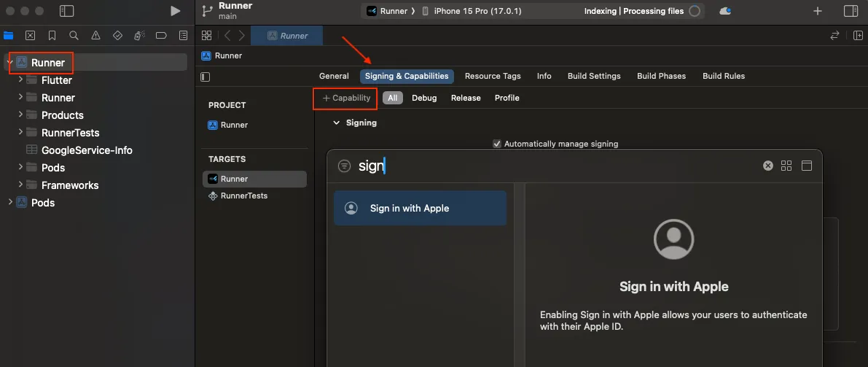Expand the Runner subfolder
Viewport: 868px width, 367px height.
[x=20, y=97]
